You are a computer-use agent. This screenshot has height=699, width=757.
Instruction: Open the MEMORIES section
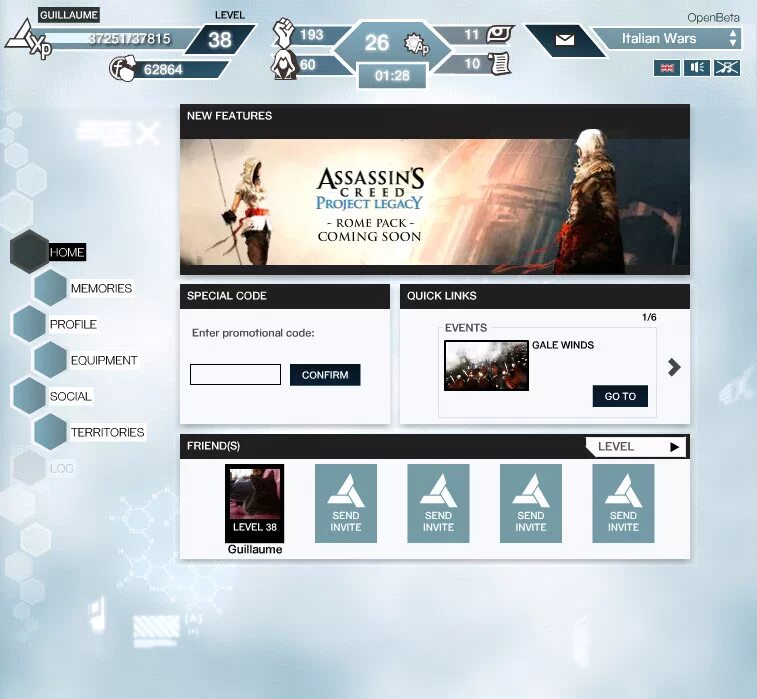click(101, 288)
